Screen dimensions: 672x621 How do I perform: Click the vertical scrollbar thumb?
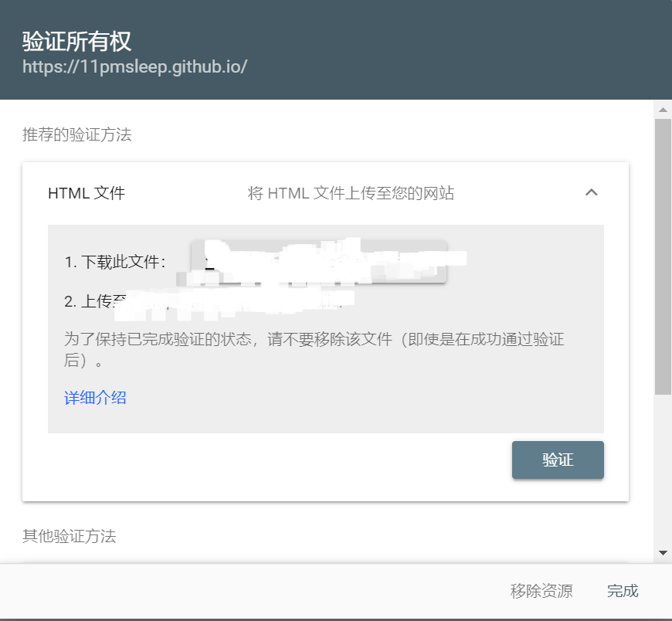[x=663, y=256]
